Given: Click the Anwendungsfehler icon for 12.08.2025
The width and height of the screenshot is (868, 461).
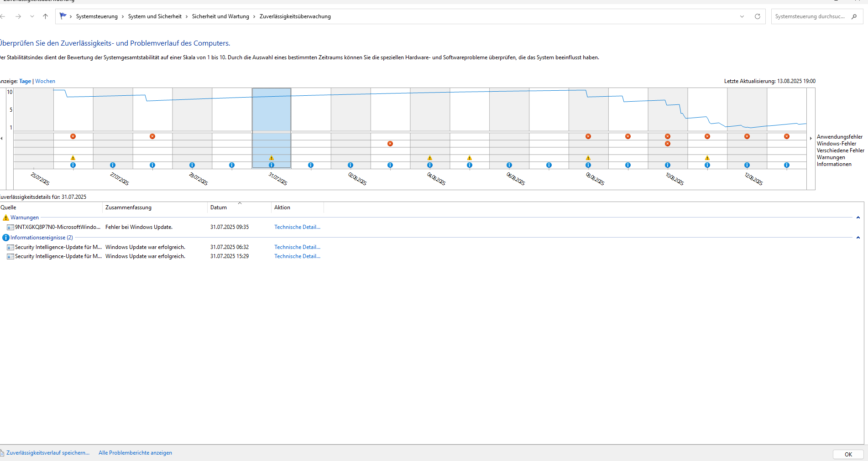Looking at the screenshot, I should [747, 136].
